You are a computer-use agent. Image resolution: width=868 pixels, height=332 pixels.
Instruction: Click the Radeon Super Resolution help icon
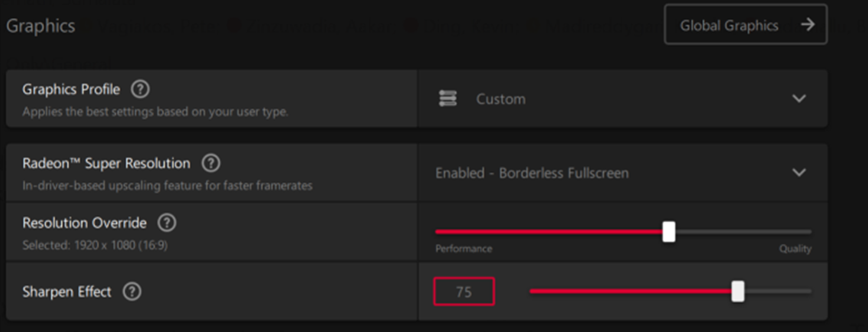(x=211, y=163)
